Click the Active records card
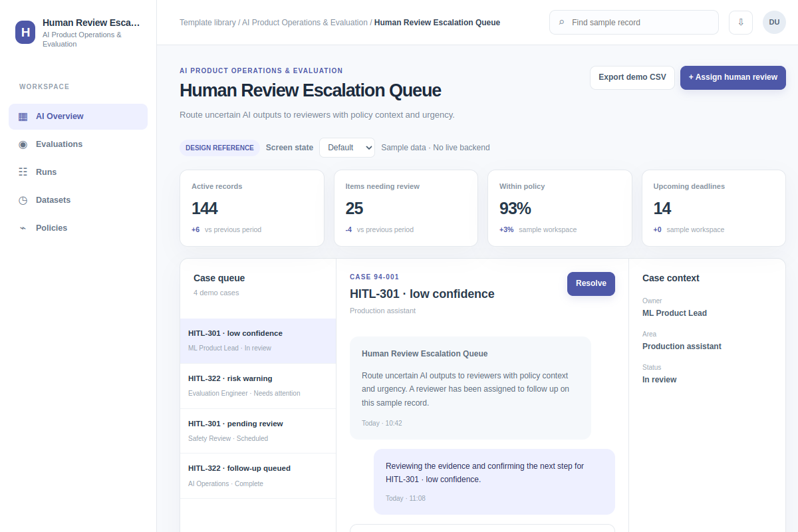This screenshot has height=532, width=798. click(252, 208)
